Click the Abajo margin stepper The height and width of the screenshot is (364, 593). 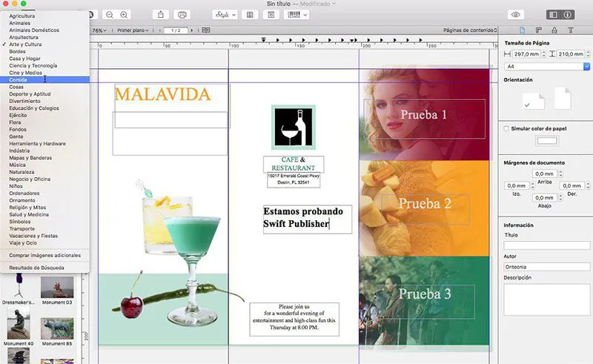(560, 198)
